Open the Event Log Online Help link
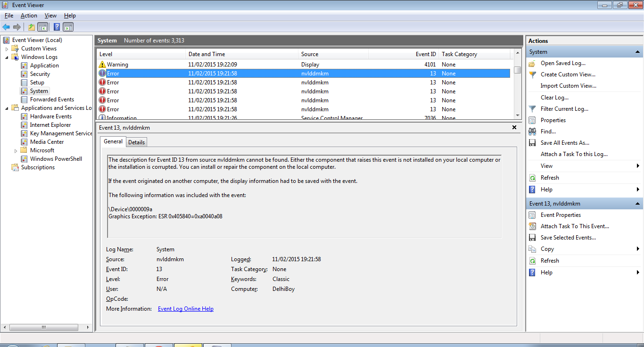Image resolution: width=644 pixels, height=347 pixels. click(185, 309)
